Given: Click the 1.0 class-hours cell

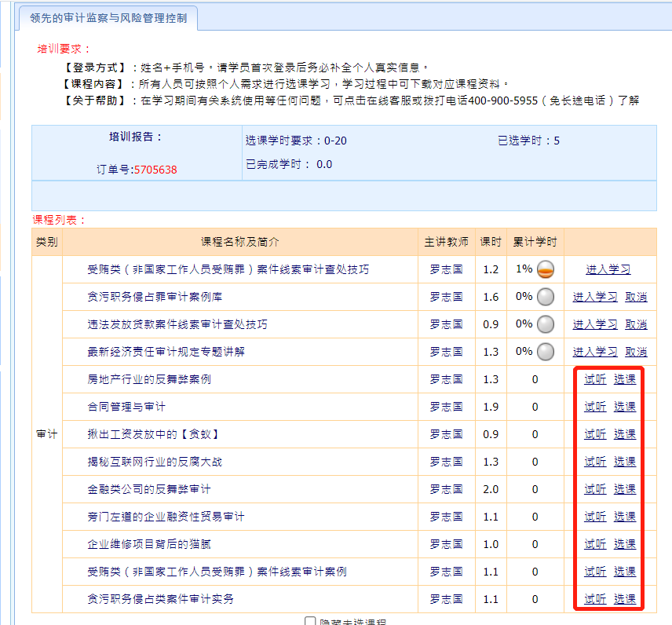Looking at the screenshot, I should 491,544.
